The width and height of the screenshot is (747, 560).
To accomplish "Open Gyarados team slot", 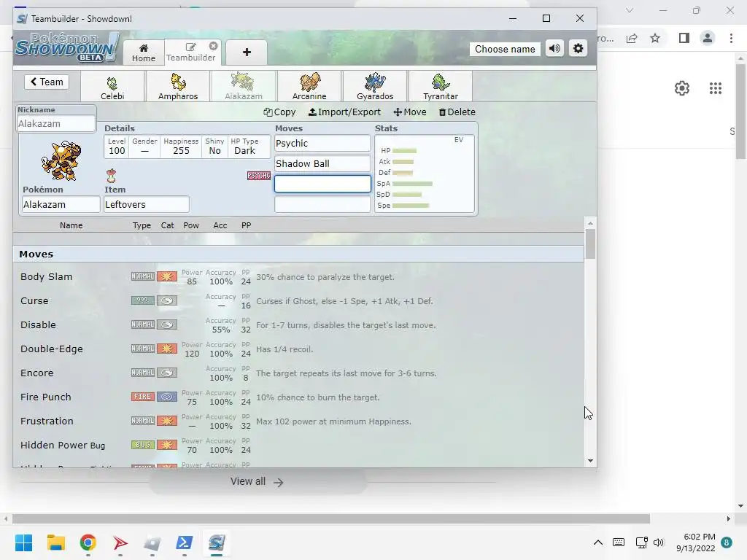I will click(375, 86).
